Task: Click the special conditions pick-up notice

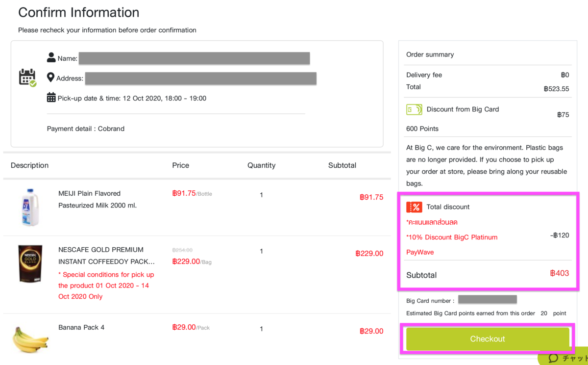Action: (106, 286)
